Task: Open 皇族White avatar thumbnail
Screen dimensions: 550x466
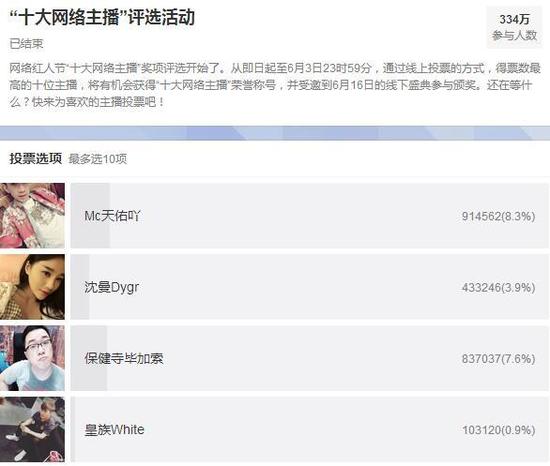Action: [x=32, y=429]
